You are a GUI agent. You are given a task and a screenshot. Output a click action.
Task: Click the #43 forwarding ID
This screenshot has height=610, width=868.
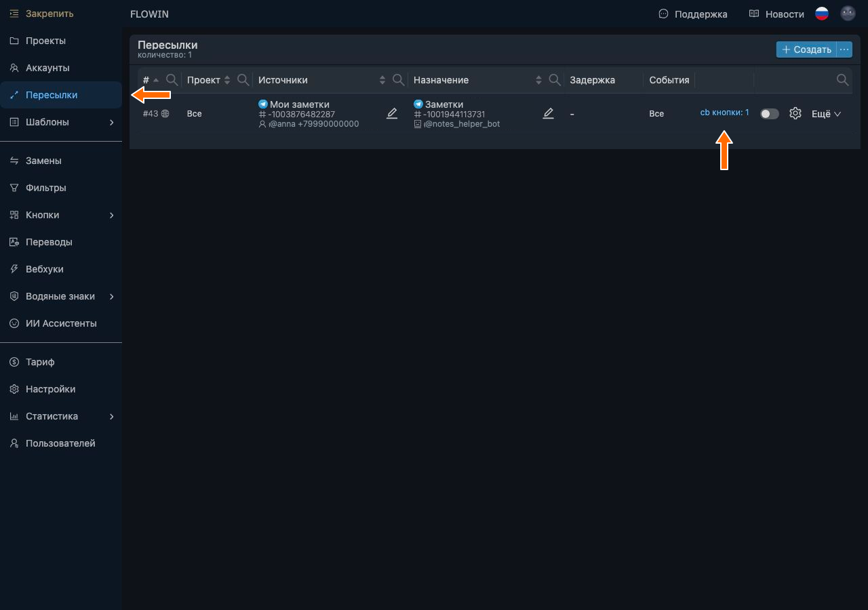[151, 114]
